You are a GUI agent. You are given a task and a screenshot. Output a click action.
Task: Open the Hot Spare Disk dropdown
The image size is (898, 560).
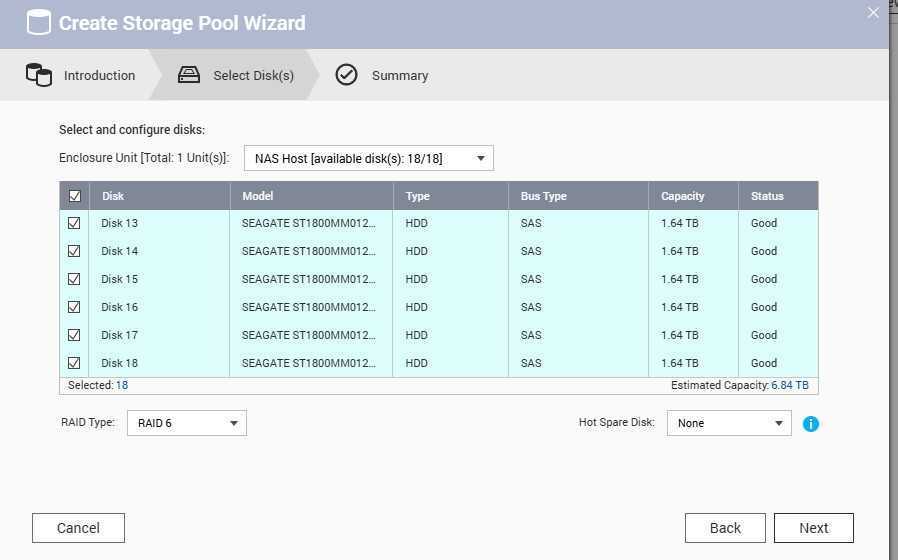[729, 423]
